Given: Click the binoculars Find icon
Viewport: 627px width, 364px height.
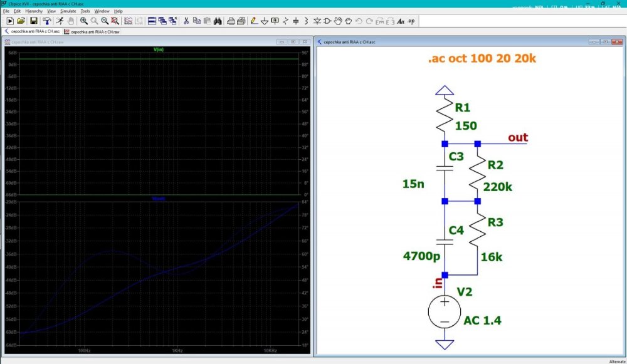Looking at the screenshot, I should 218,21.
